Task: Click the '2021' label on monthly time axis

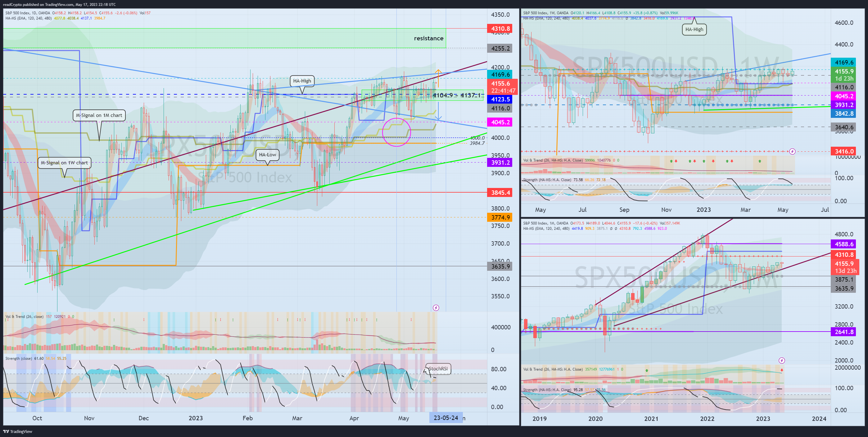Action: [651, 418]
